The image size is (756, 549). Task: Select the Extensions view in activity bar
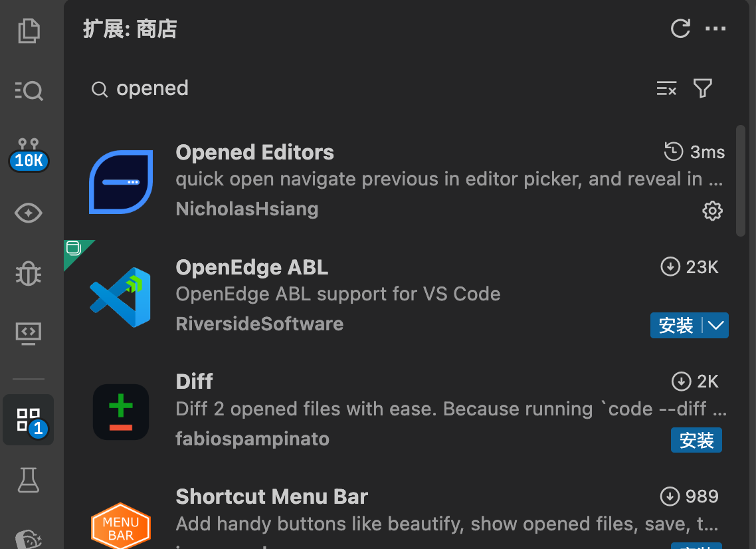point(29,420)
